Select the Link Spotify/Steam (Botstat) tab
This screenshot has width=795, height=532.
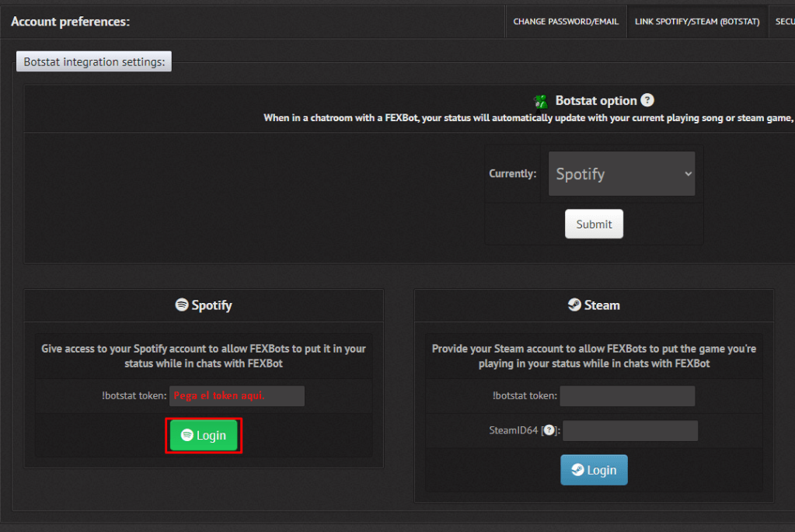pos(696,22)
